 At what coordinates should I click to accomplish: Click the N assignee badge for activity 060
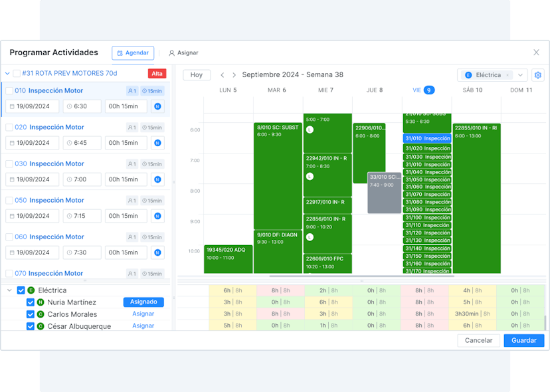click(x=157, y=252)
